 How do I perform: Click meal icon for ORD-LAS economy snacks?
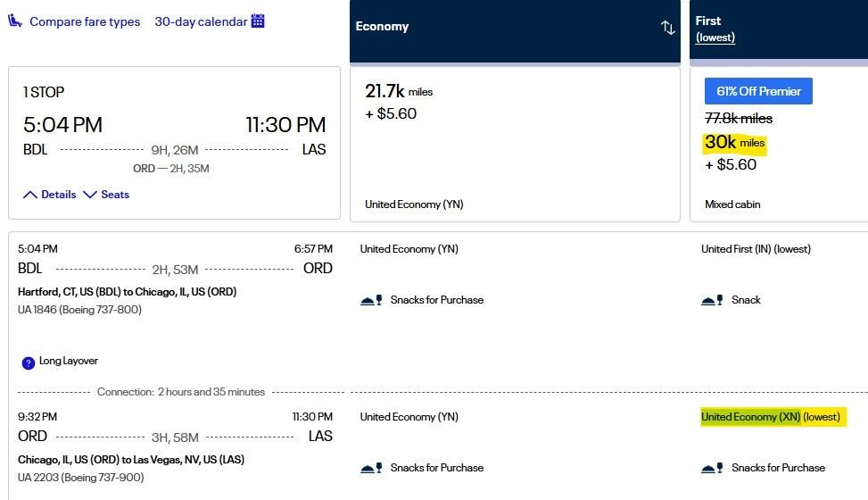click(x=371, y=469)
